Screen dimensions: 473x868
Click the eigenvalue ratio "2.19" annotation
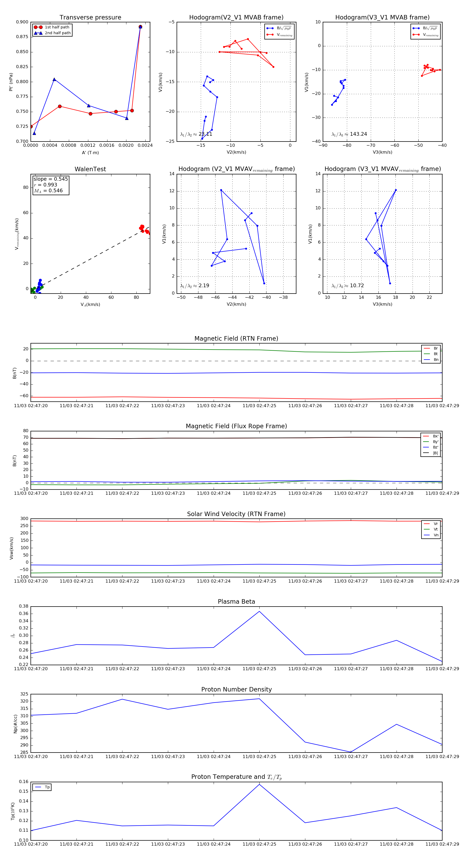pos(204,286)
